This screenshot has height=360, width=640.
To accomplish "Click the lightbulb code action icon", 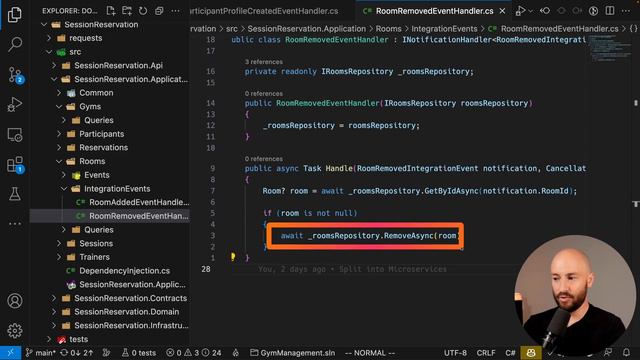I will [x=233, y=257].
